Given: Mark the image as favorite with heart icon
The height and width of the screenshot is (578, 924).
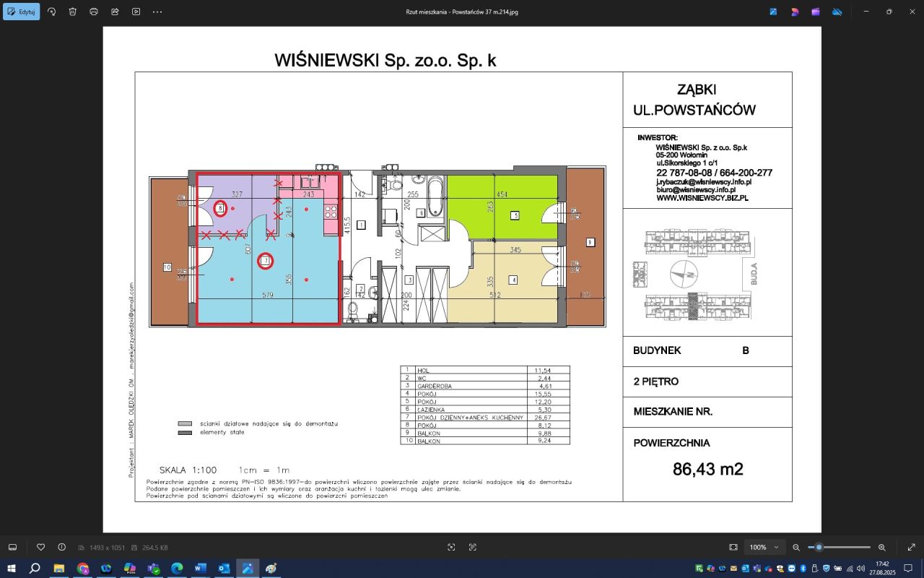Looking at the screenshot, I should point(41,547).
